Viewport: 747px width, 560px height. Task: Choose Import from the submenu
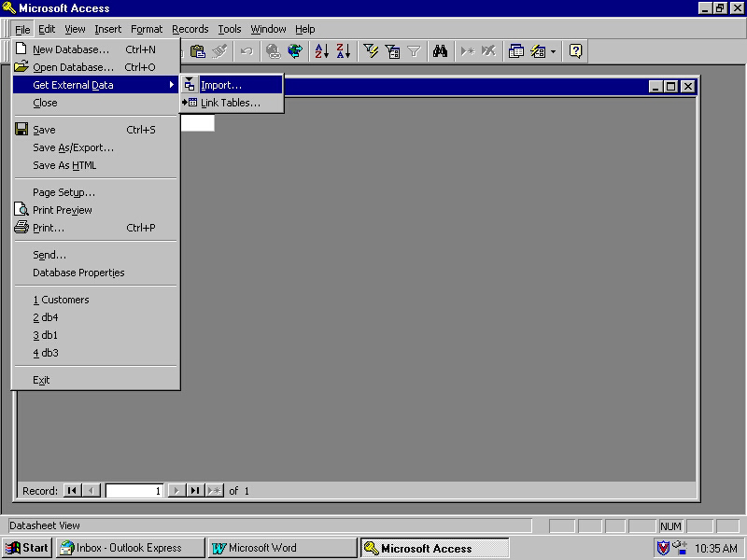coord(232,85)
